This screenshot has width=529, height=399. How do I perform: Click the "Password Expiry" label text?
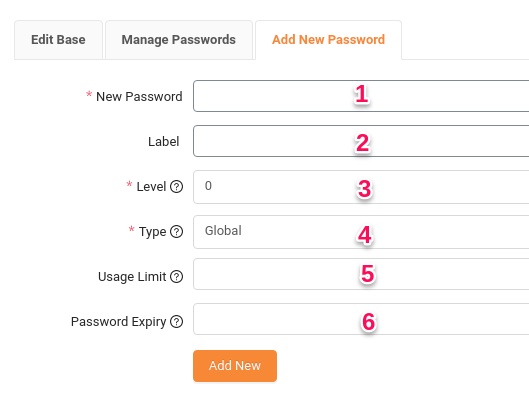[x=118, y=322]
